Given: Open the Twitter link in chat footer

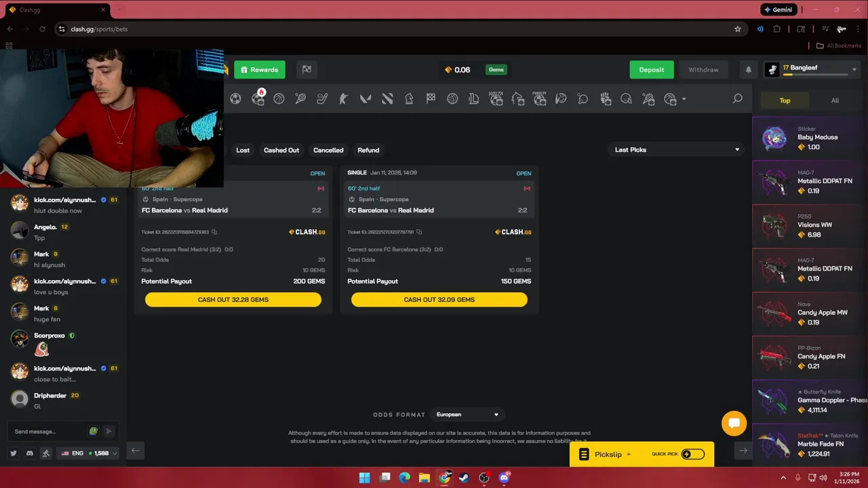Looking at the screenshot, I should [14, 453].
